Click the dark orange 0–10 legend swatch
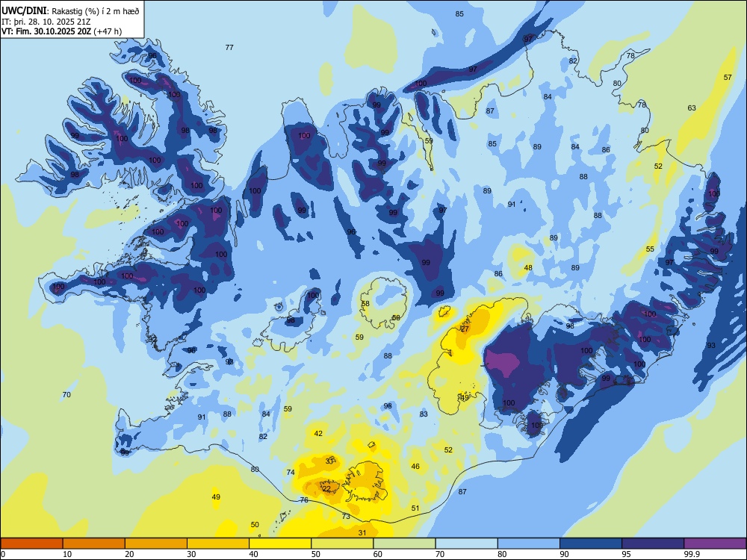 coord(31,544)
